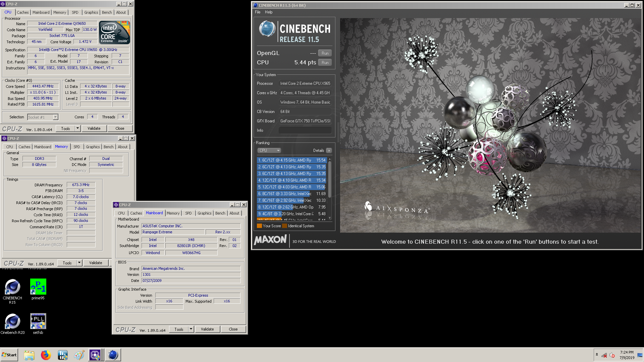The height and width of the screenshot is (362, 644).
Task: Open Cinebench R20 desktop shortcut
Action: (12, 324)
